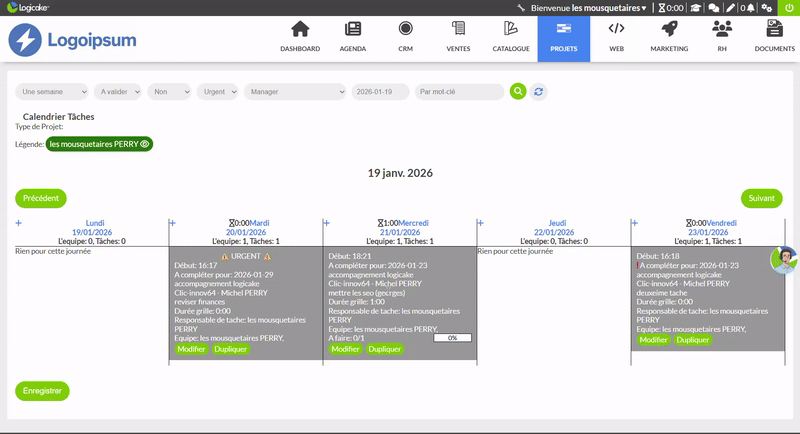Expand the Urgent priority dropdown
This screenshot has height=434, width=800.
[218, 91]
